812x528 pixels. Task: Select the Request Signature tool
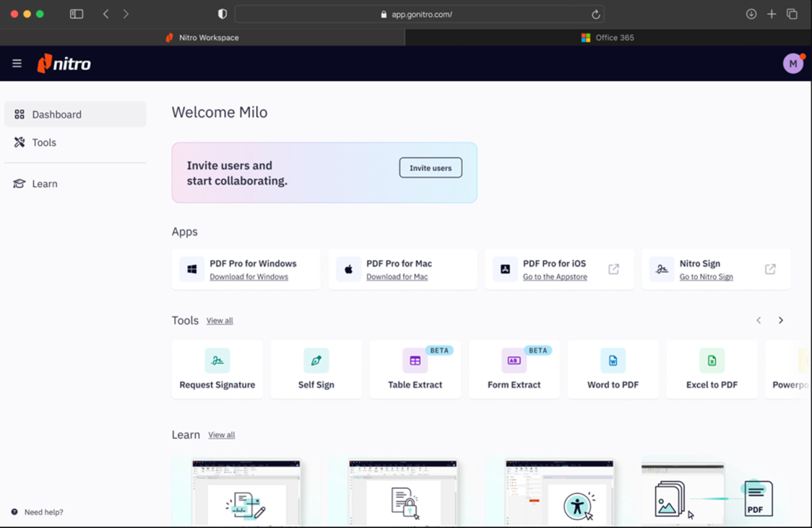[x=217, y=369]
